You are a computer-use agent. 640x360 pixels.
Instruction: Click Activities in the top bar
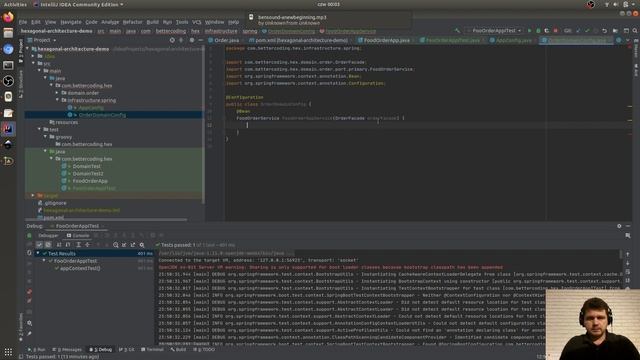[x=15, y=4]
